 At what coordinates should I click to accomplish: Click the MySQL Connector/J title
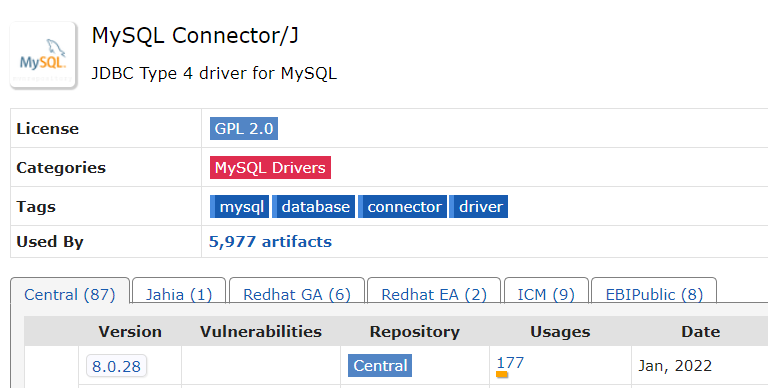(195, 36)
